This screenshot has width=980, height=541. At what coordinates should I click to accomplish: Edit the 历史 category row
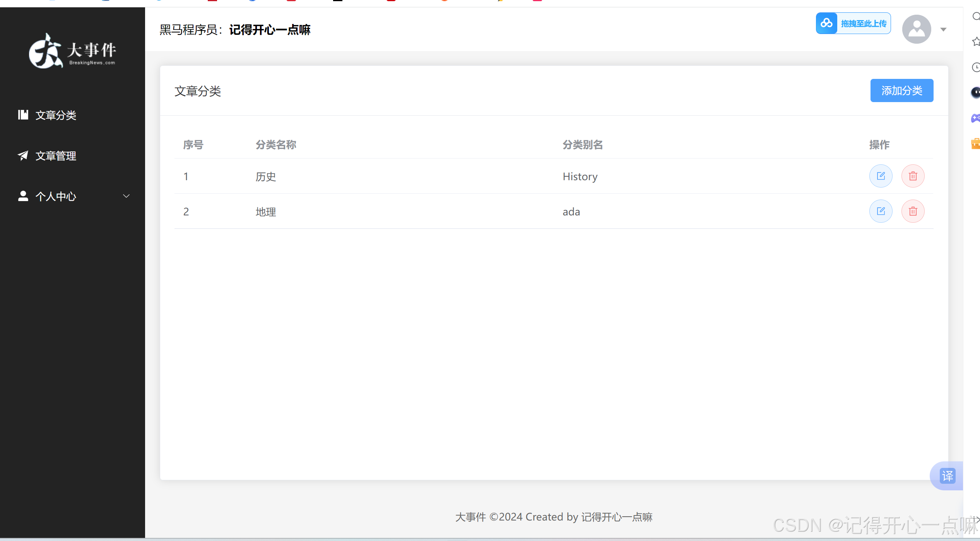click(x=881, y=176)
